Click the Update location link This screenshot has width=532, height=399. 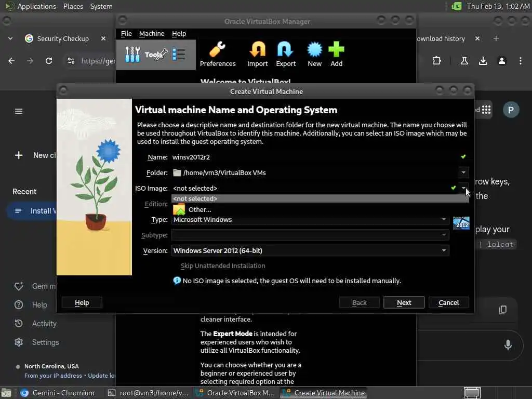pos(102,376)
